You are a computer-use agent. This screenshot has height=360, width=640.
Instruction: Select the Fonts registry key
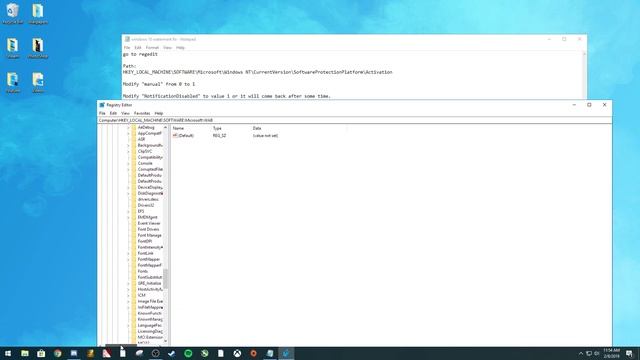[143, 271]
